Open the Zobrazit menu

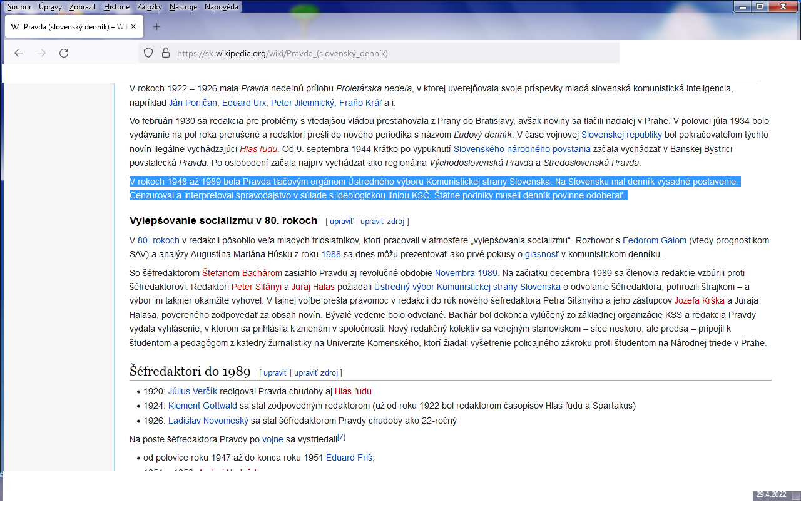click(x=83, y=6)
